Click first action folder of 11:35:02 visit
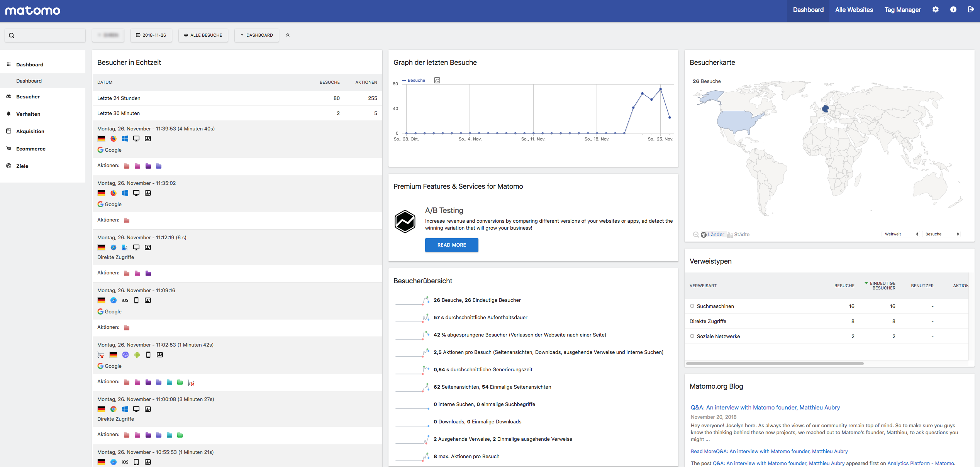This screenshot has height=467, width=980. [x=127, y=220]
